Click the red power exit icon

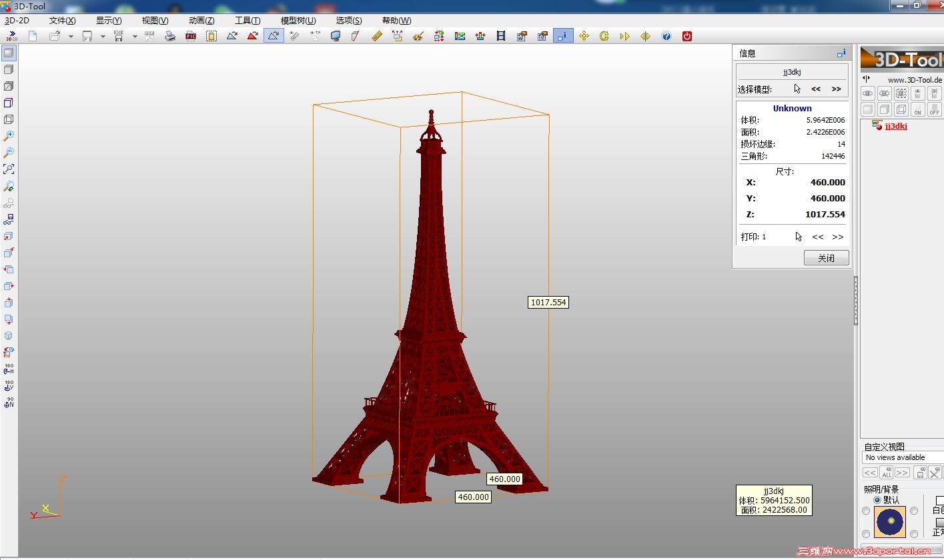686,36
